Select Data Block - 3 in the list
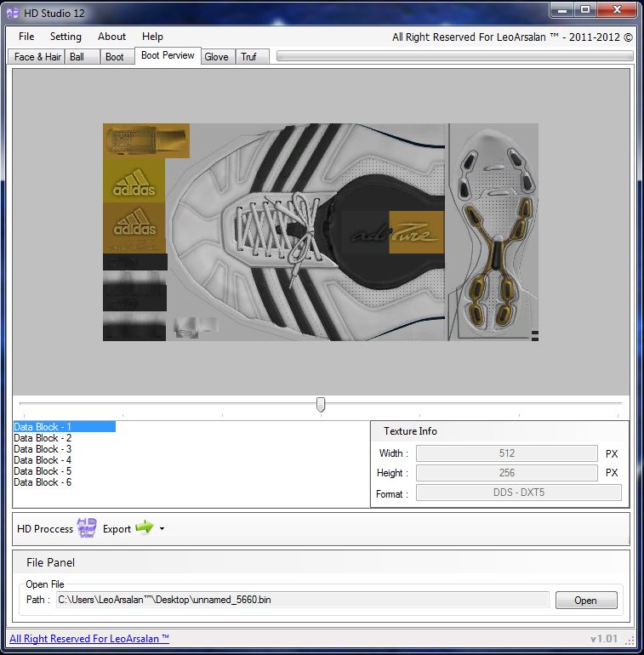644x655 pixels. pyautogui.click(x=43, y=449)
